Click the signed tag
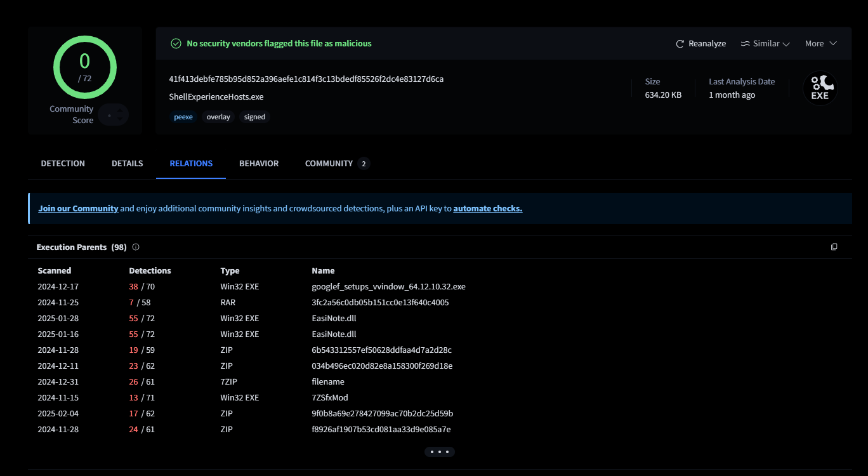Viewport: 868px width, 476px height. (254, 117)
